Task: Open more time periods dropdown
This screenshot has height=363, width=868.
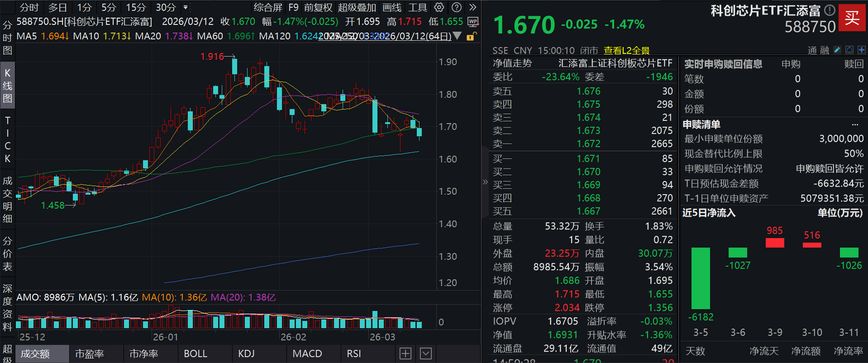Action: click(186, 7)
